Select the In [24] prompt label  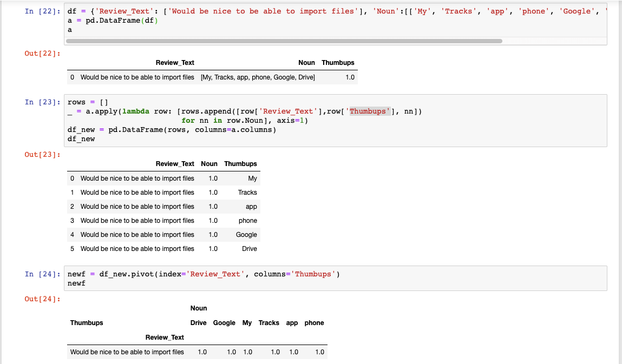[42, 274]
